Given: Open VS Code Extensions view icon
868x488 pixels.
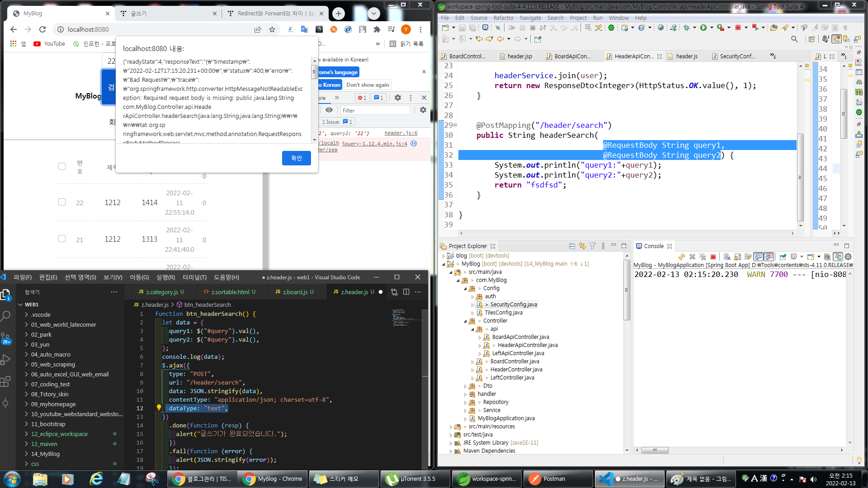Looking at the screenshot, I should [x=6, y=382].
